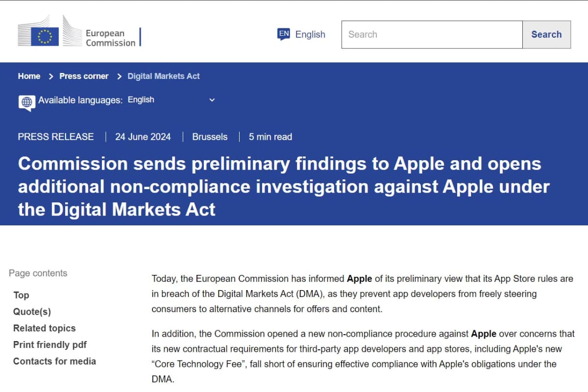
Task: Jump to the Quote(s) section
Action: click(32, 312)
